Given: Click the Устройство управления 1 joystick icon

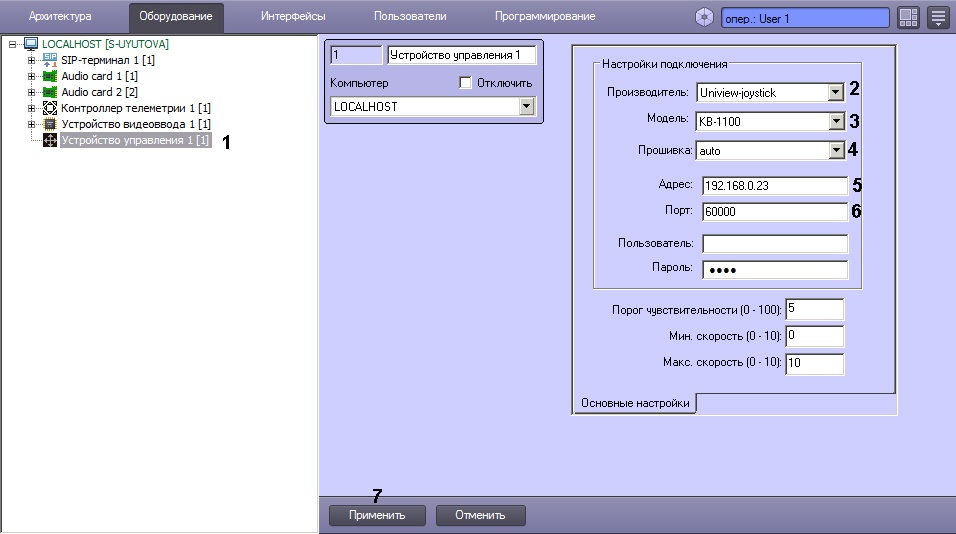Looking at the screenshot, I should tap(50, 141).
